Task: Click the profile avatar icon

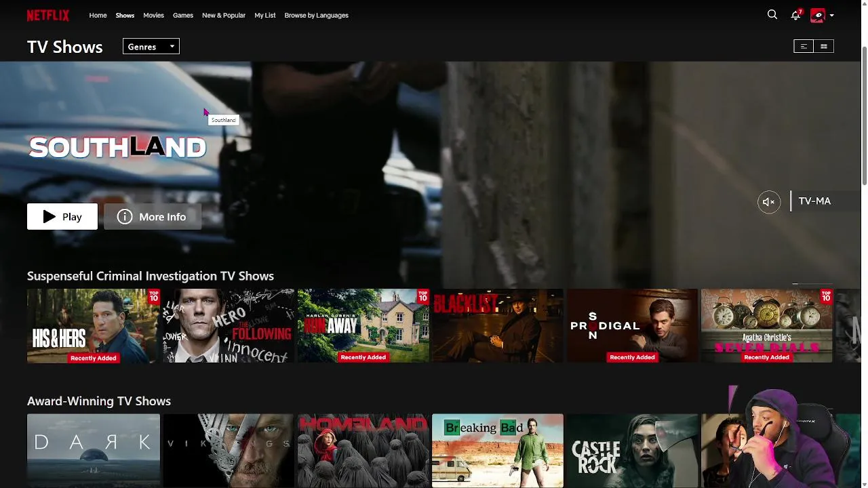Action: click(x=818, y=15)
